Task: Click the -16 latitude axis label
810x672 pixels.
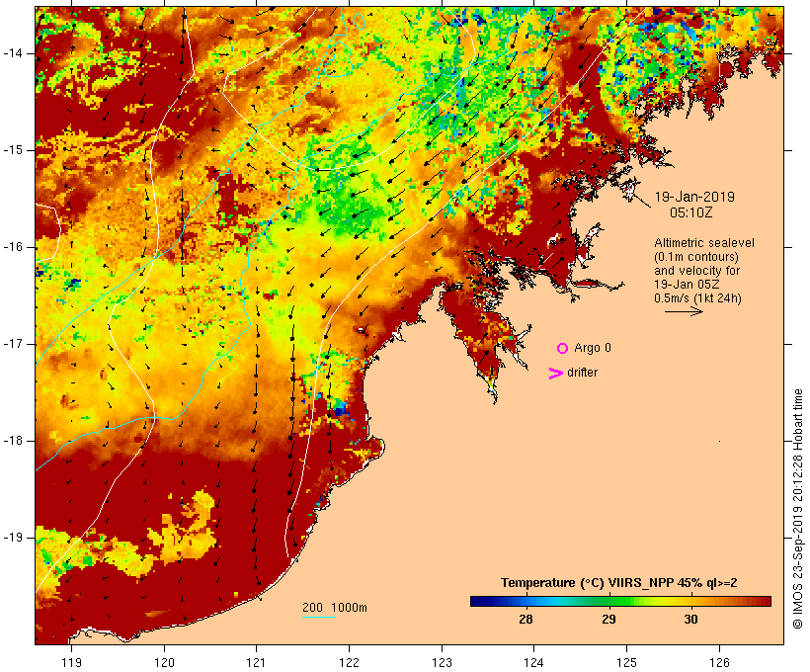Action: [x=13, y=247]
